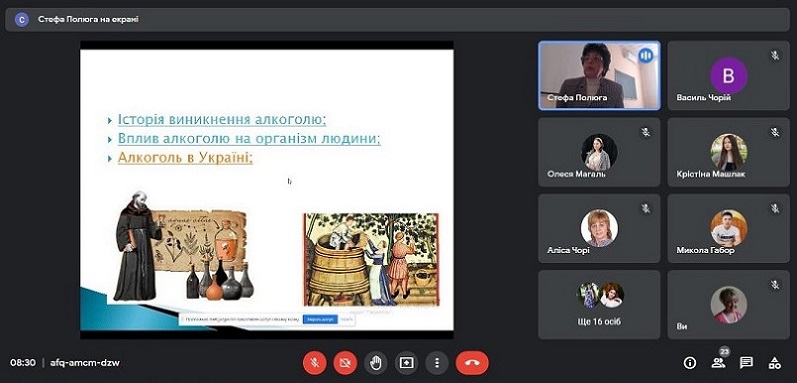Image resolution: width=797 pixels, height=383 pixels.
Task: Click the muted mic icon on Олеся Магаль's tile
Action: coord(646,133)
